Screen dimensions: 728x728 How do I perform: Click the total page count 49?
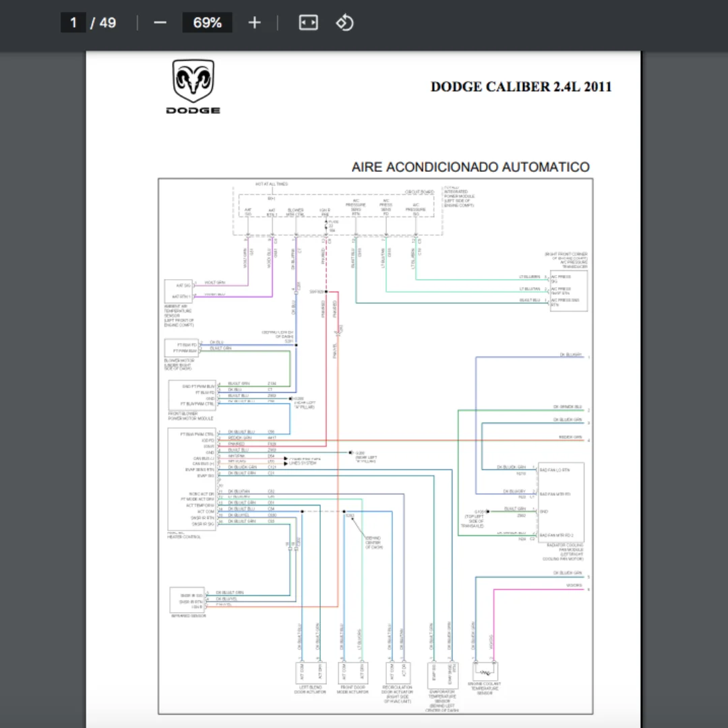(x=108, y=23)
